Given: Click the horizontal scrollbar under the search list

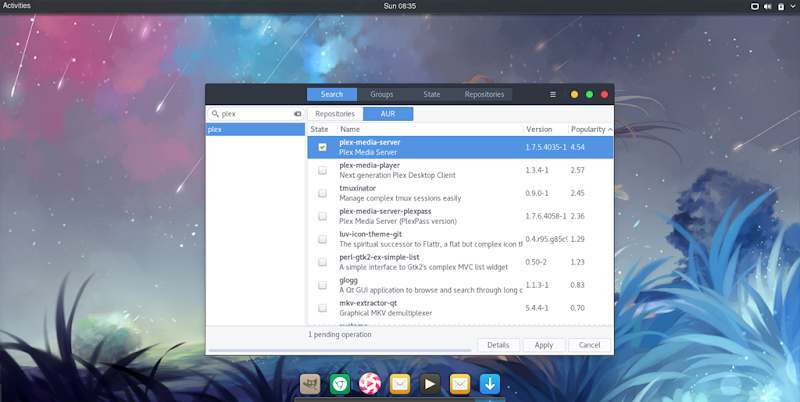Looking at the screenshot, I should (340, 350).
